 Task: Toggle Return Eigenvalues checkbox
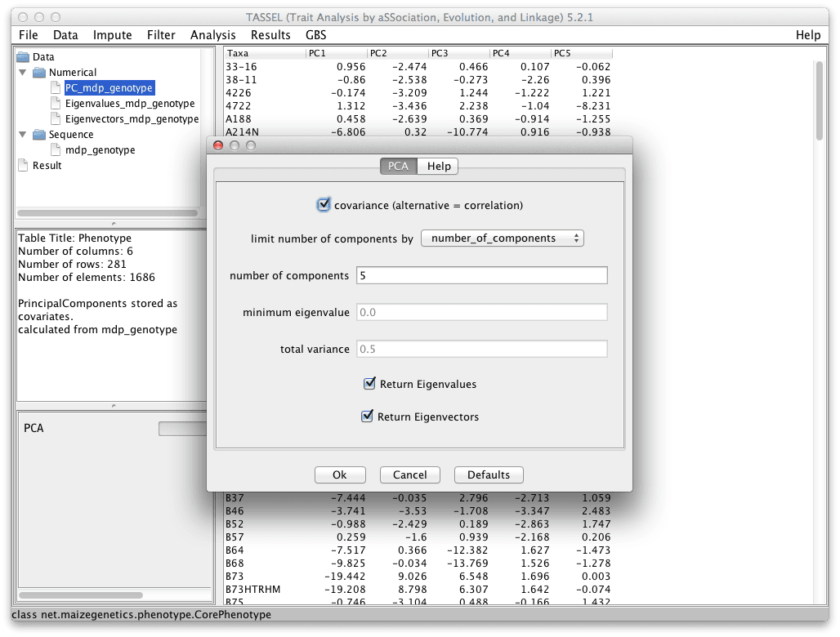pyautogui.click(x=369, y=383)
